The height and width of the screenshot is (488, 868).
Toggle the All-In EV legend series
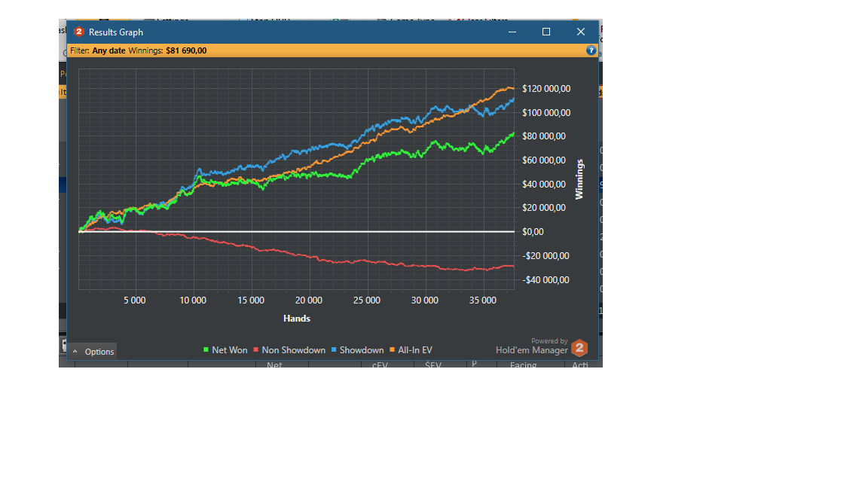pyautogui.click(x=411, y=350)
